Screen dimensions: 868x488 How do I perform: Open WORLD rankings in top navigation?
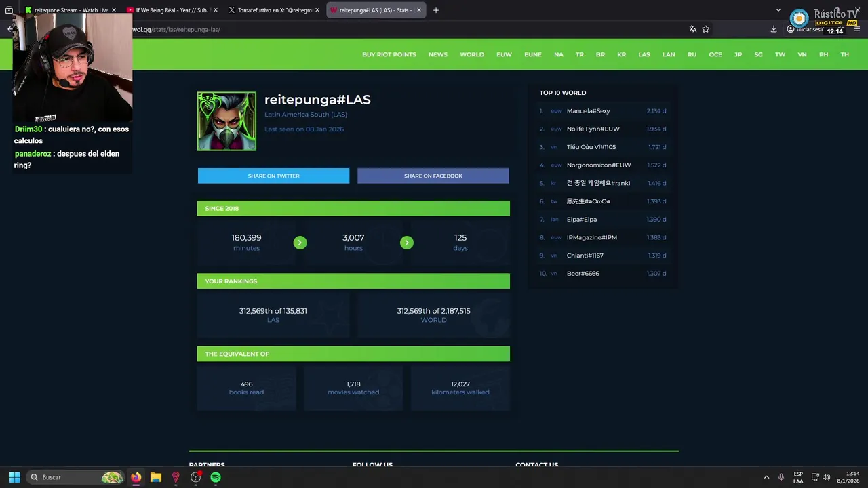(x=472, y=54)
